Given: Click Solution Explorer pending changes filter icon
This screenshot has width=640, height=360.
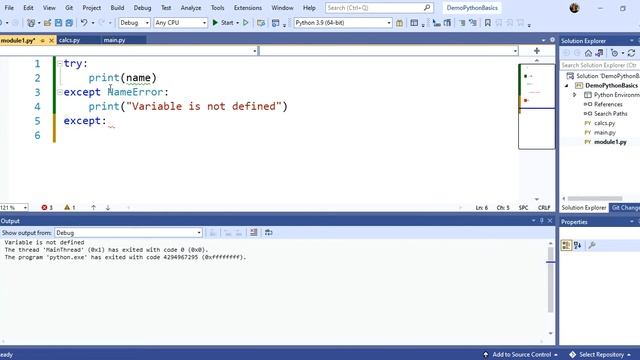Looking at the screenshot, I should tap(614, 53).
